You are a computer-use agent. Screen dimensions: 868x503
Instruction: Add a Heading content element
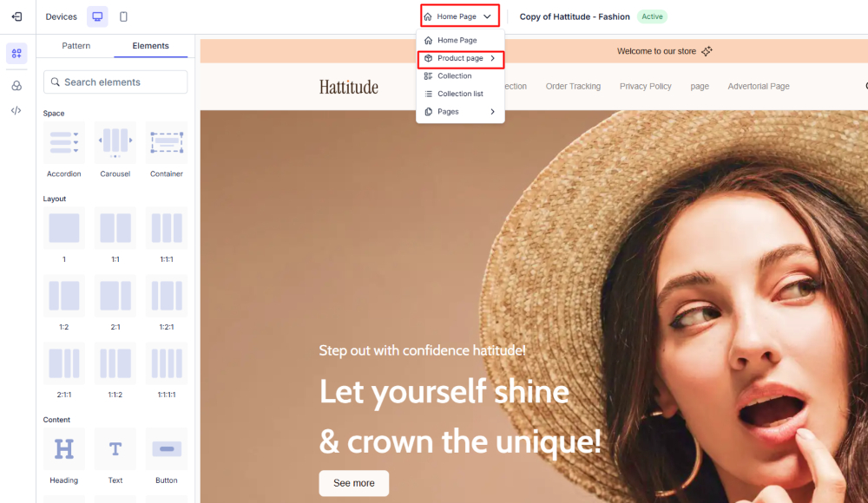tap(64, 449)
